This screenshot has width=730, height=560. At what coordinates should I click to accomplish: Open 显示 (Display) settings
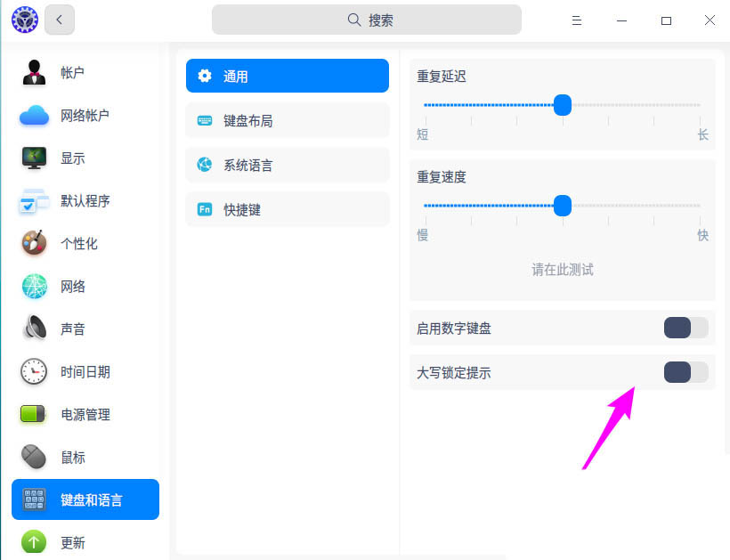click(x=33, y=158)
